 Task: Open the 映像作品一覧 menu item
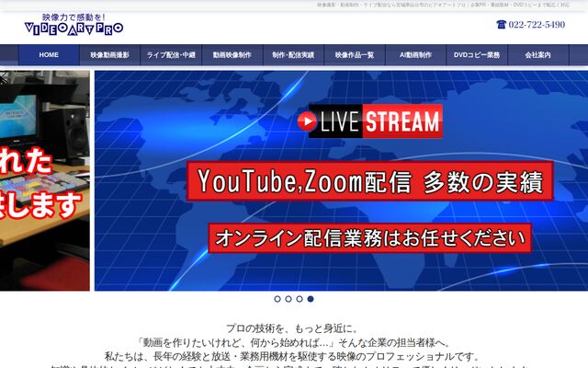click(355, 55)
